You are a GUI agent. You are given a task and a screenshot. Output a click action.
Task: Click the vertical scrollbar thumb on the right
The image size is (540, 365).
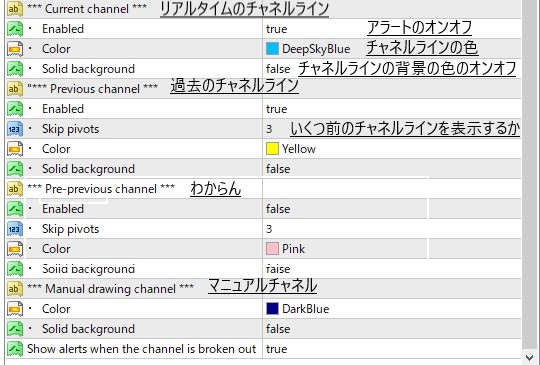pos(529,174)
